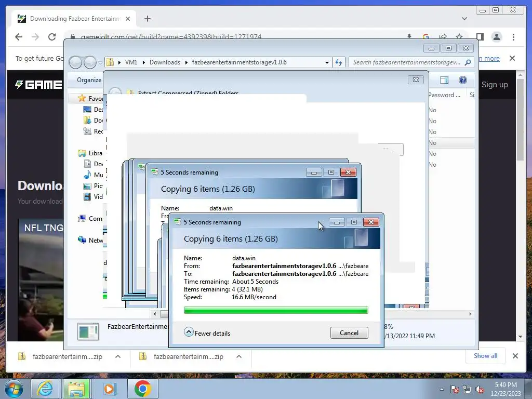Collapse Fewer details in copy dialog
The height and width of the screenshot is (399, 532).
coord(207,333)
